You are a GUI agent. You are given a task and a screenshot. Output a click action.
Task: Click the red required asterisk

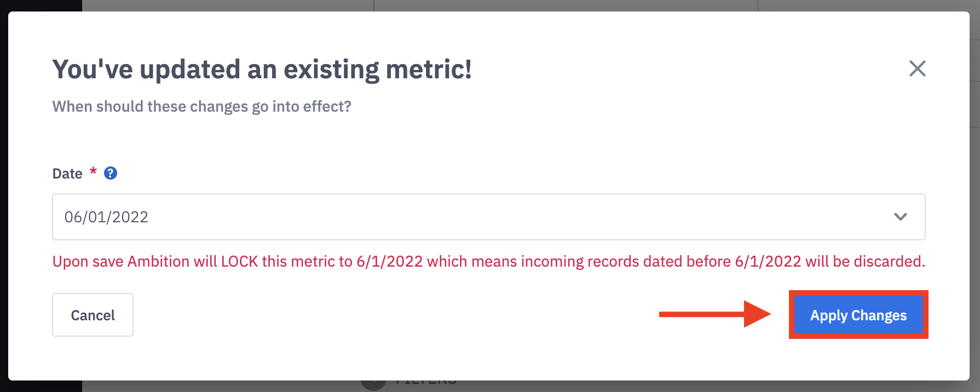[93, 171]
